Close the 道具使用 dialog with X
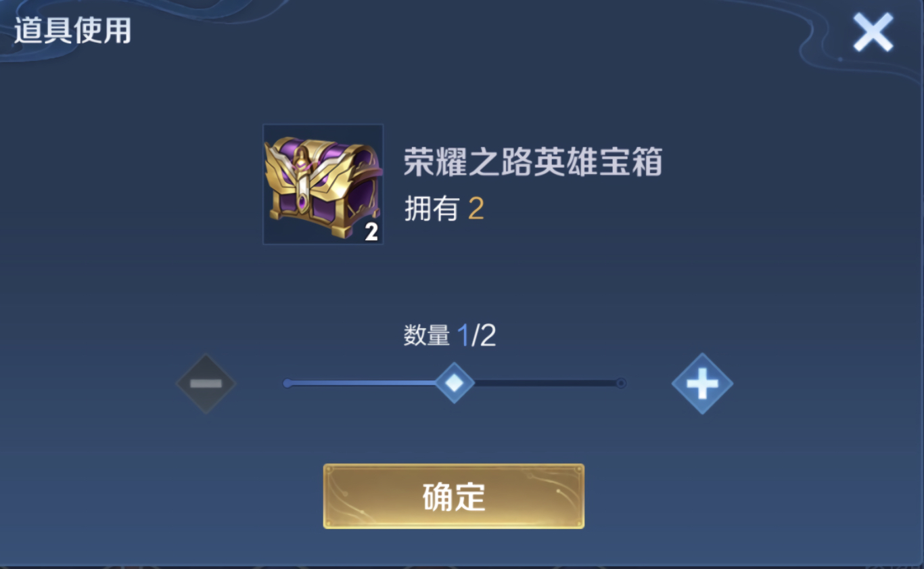Viewport: 924px width, 569px height. tap(873, 32)
